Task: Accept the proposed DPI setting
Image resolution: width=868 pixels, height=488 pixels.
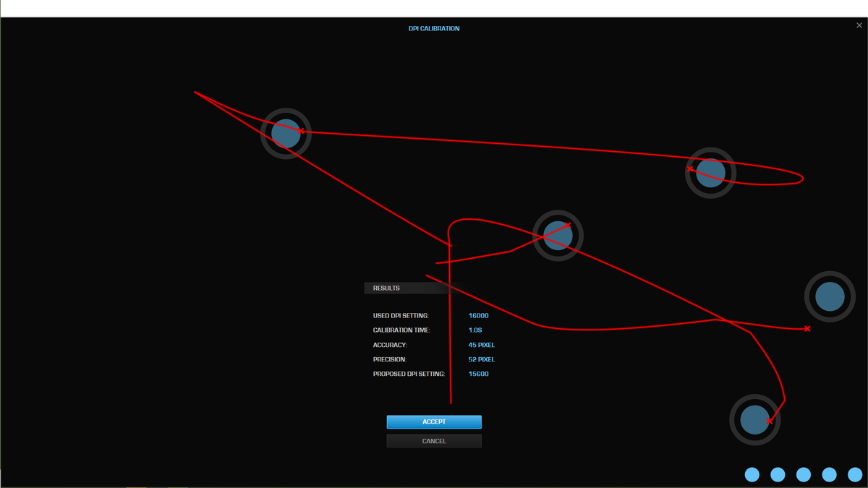Action: pyautogui.click(x=434, y=422)
